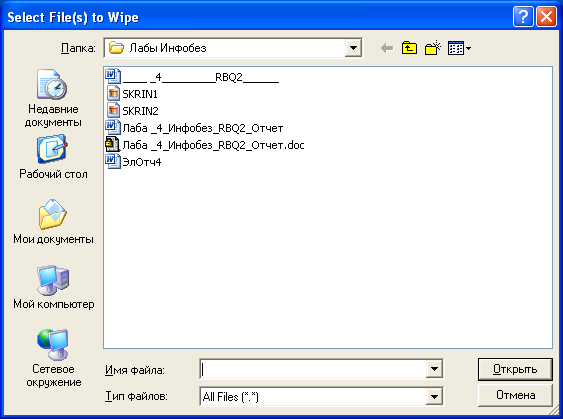The height and width of the screenshot is (419, 563).
Task: Focus the Имя файла input field
Action: click(313, 369)
